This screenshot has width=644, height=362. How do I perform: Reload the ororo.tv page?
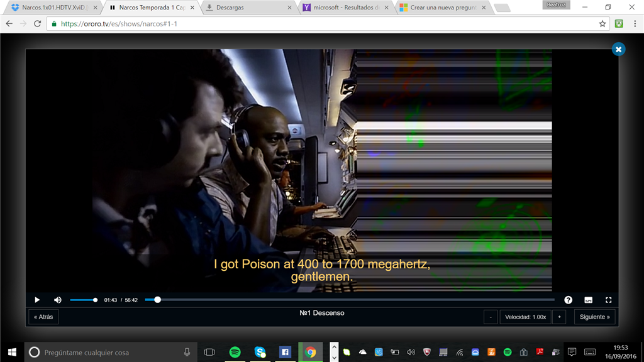tap(37, 24)
